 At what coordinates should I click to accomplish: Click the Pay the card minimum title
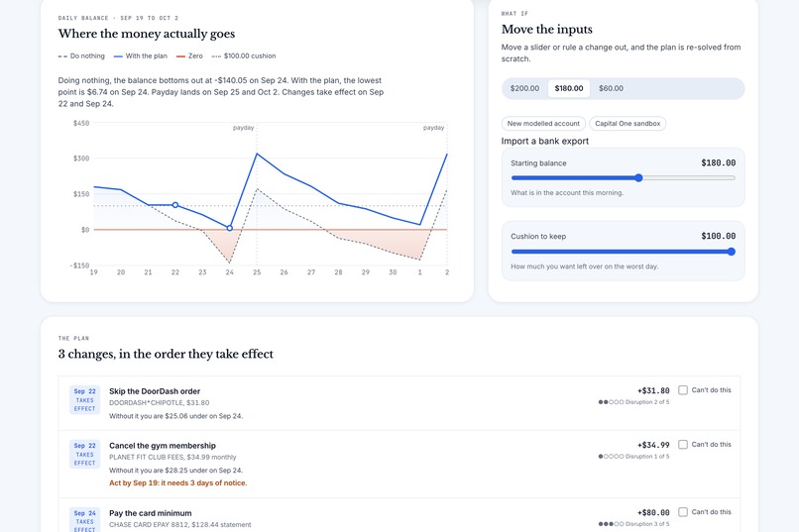pos(151,514)
